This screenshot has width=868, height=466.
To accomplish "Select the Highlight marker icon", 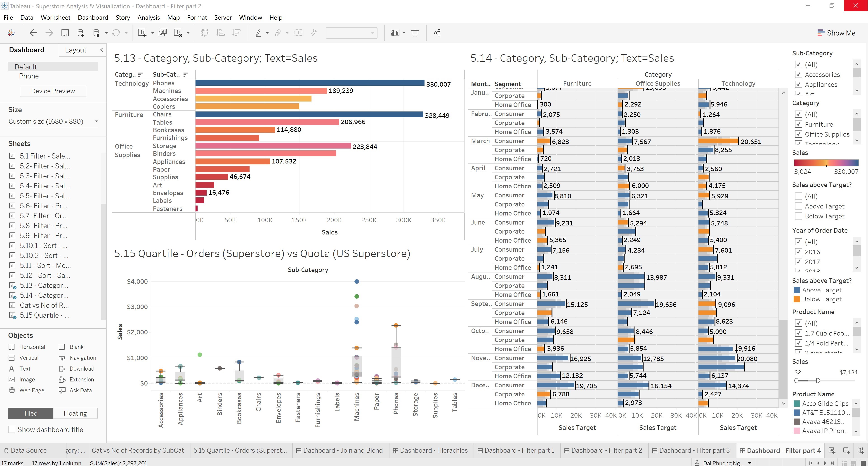I will click(x=258, y=33).
